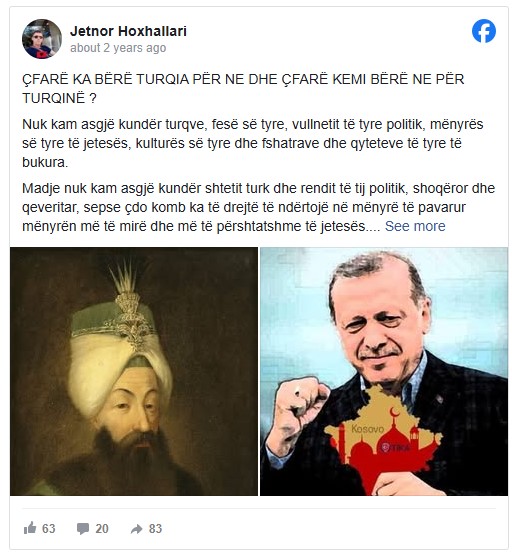View the 63 likes count
The width and height of the screenshot is (512, 553).
(49, 528)
